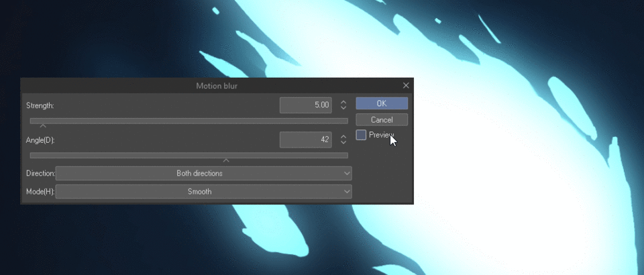
Task: Increase Strength with up stepper arrow
Action: click(343, 102)
